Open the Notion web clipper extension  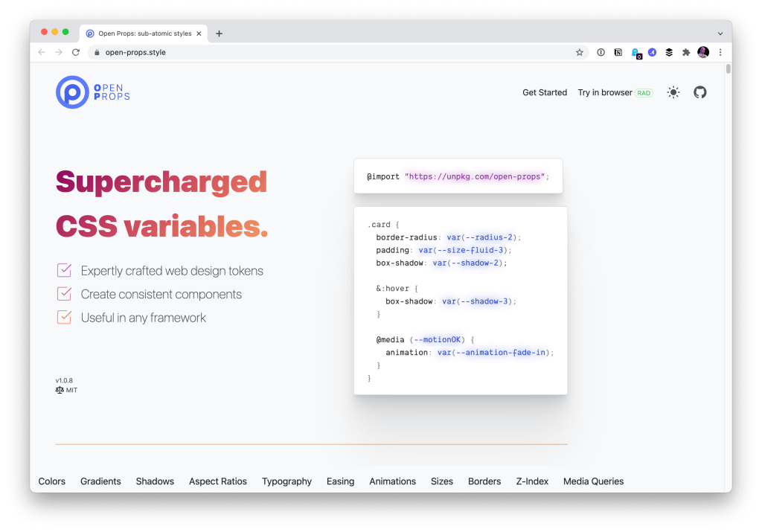coord(618,53)
